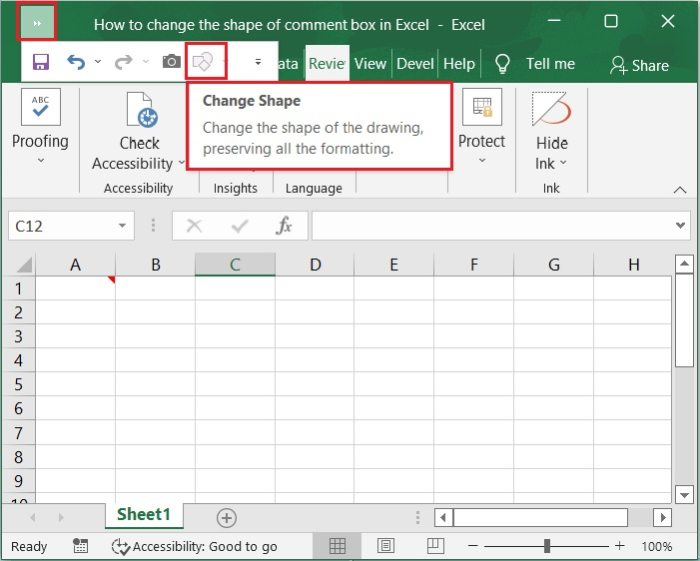The image size is (700, 561).
Task: Open the View ribbon tab
Action: click(370, 63)
